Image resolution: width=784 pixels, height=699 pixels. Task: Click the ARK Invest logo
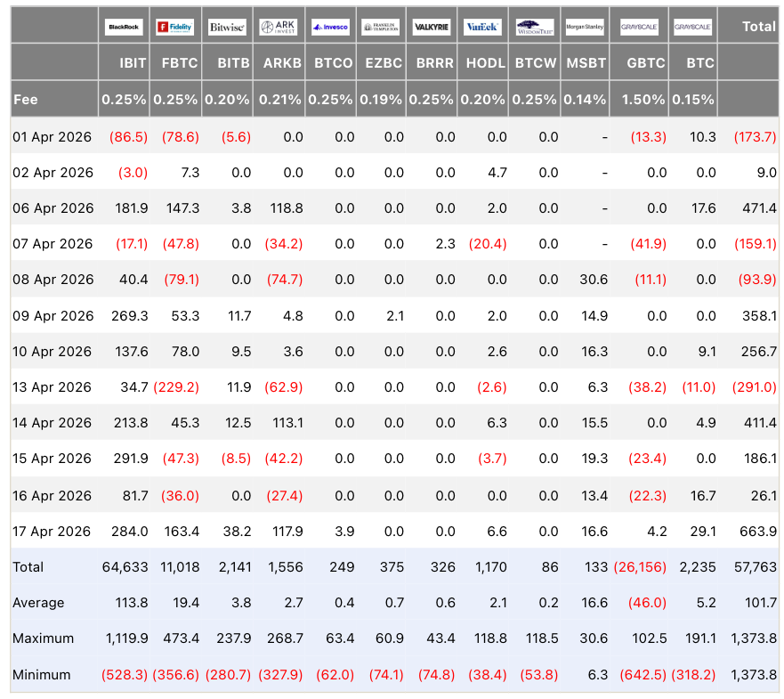(279, 27)
